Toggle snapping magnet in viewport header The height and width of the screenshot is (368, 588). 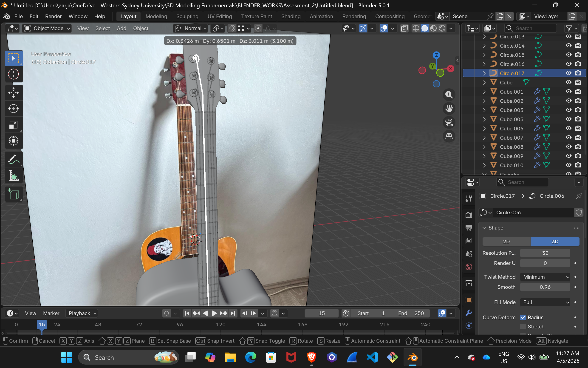pyautogui.click(x=232, y=29)
